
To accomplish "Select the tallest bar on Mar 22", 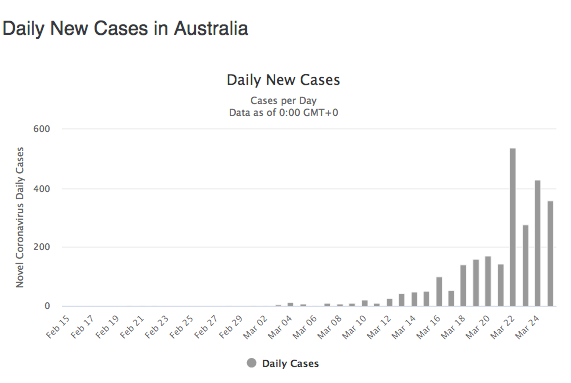I will [x=513, y=227].
